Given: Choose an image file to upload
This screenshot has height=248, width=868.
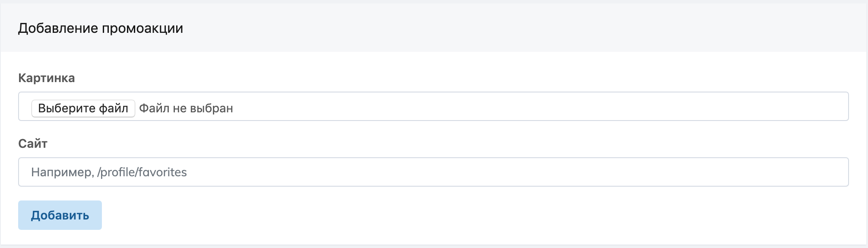Looking at the screenshot, I should point(83,108).
